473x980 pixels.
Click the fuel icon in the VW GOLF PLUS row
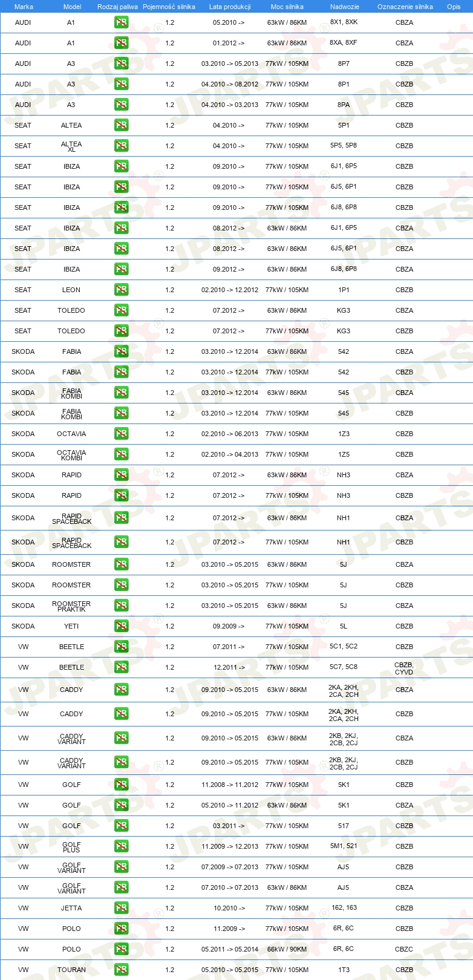121,846
